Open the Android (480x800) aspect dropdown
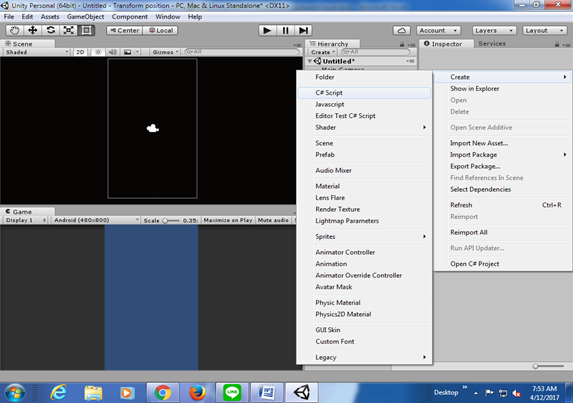 pos(96,220)
